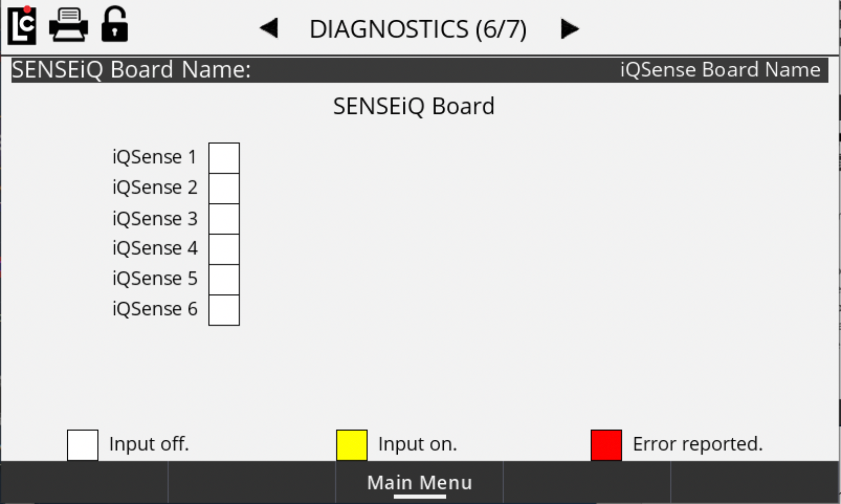Go to previous diagnostics page arrow
Image resolution: width=841 pixels, height=504 pixels.
pyautogui.click(x=269, y=28)
